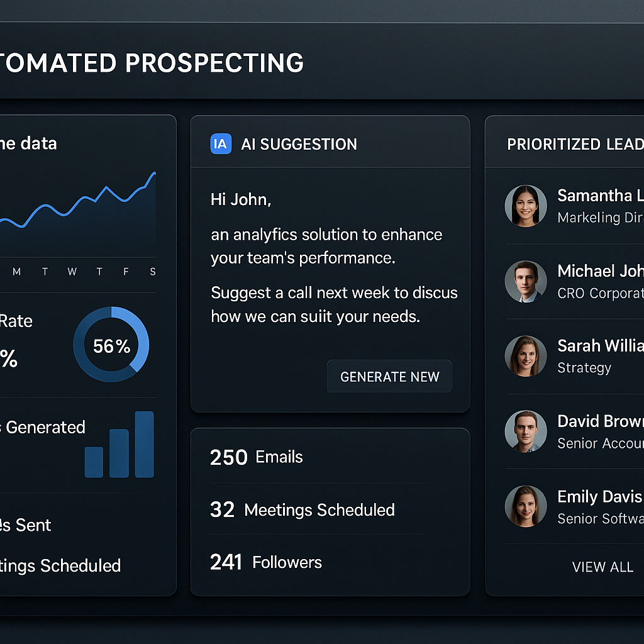Switch to the AI Suggestion panel
Image resolution: width=644 pixels, height=644 pixels.
pos(299,144)
